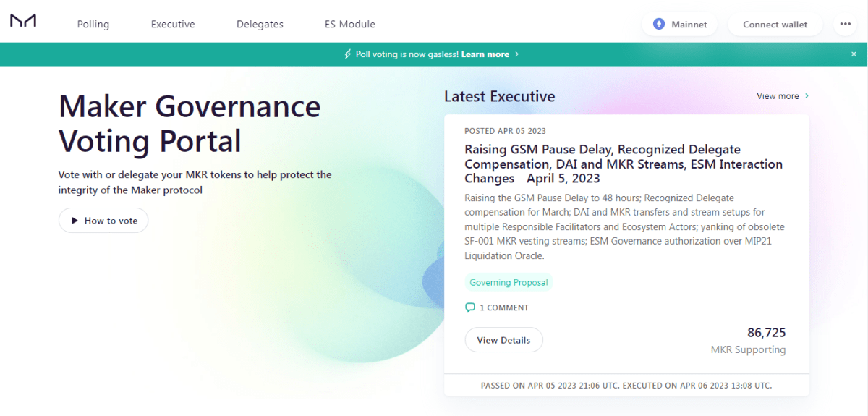Click the Vote with or delegate MKR tagline
868x416 pixels.
coord(195,182)
